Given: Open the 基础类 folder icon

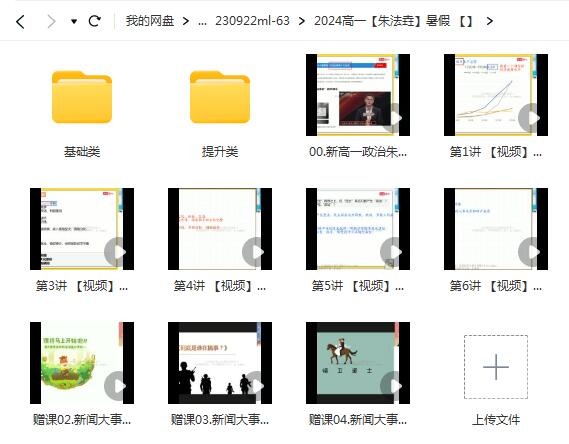Looking at the screenshot, I should tap(82, 97).
